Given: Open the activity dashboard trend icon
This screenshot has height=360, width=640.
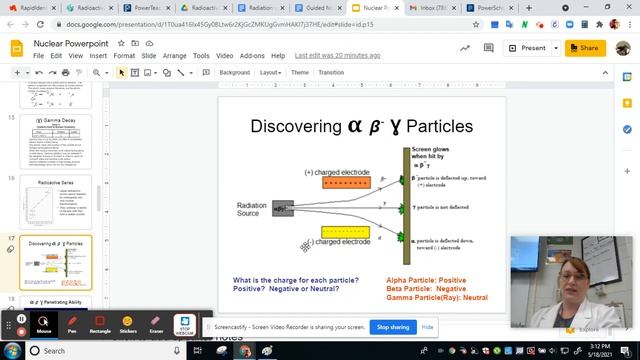Looking at the screenshot, I should (x=465, y=48).
